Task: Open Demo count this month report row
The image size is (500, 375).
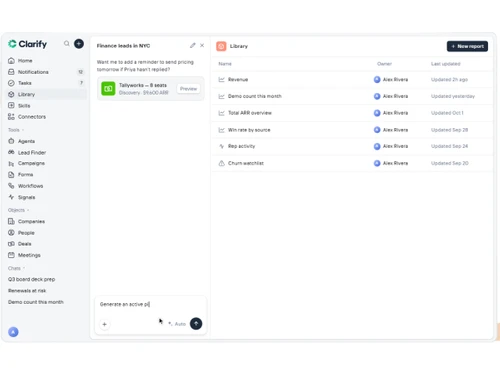Action: pyautogui.click(x=352, y=96)
